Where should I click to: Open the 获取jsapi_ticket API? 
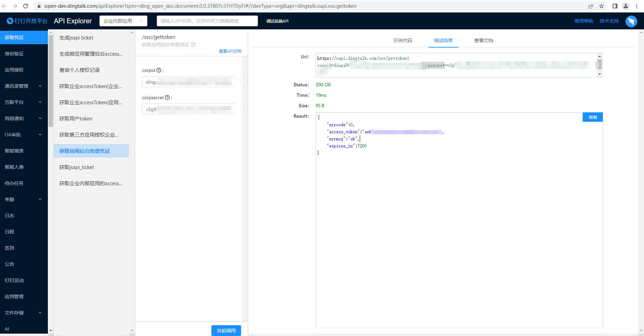(x=91, y=167)
